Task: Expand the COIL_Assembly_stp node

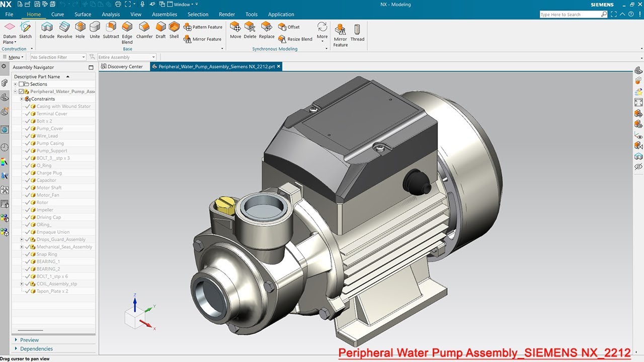Action: click(22, 284)
